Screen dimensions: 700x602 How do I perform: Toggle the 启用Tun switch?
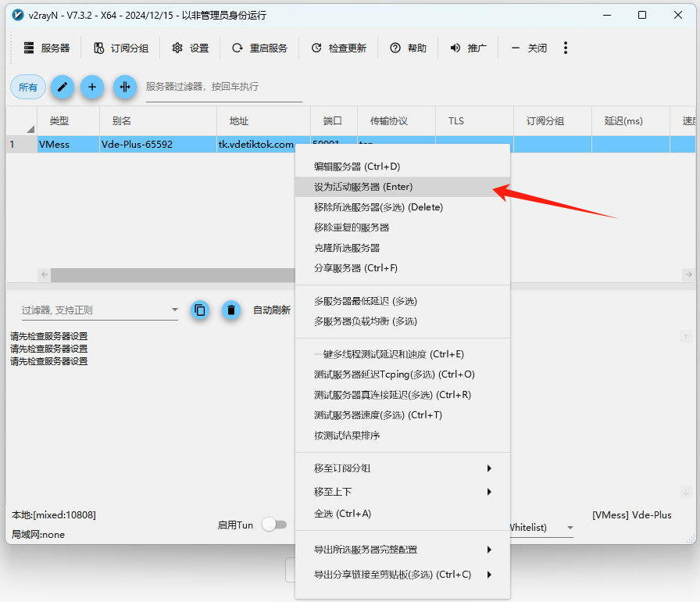(x=274, y=525)
